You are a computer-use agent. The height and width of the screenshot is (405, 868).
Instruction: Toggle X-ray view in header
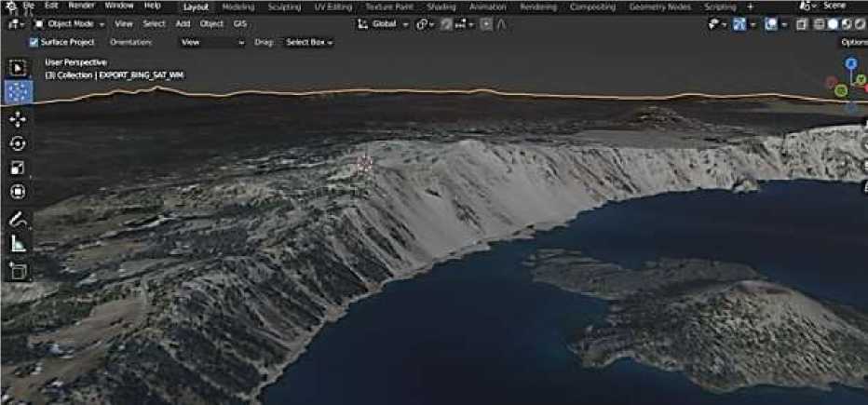click(x=802, y=24)
